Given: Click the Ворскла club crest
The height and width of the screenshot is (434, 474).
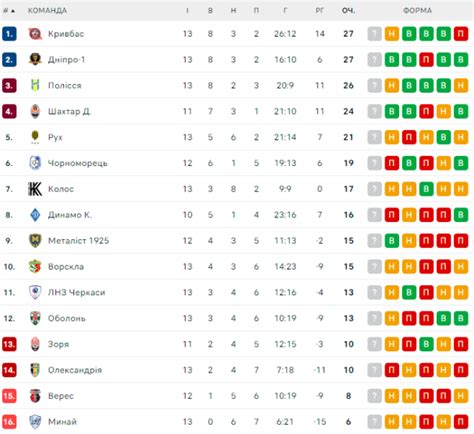Looking at the screenshot, I should point(35,267).
